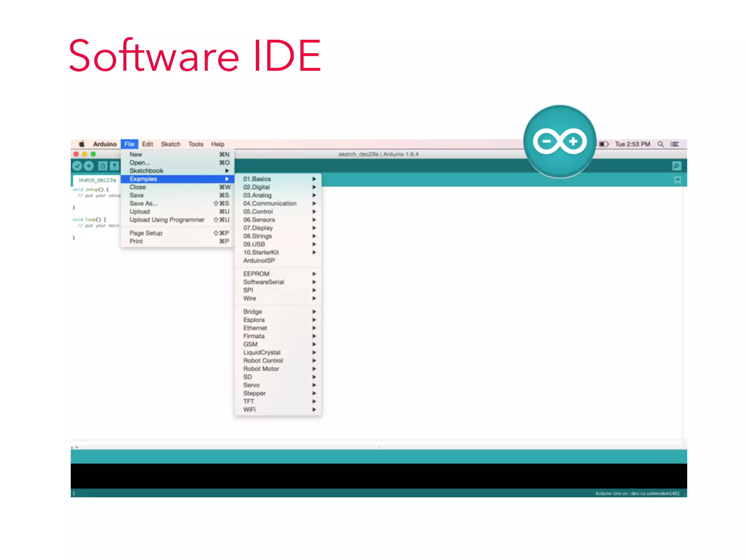Click inside the black console output area
Viewport: 747px width, 560px height.
coord(379,476)
